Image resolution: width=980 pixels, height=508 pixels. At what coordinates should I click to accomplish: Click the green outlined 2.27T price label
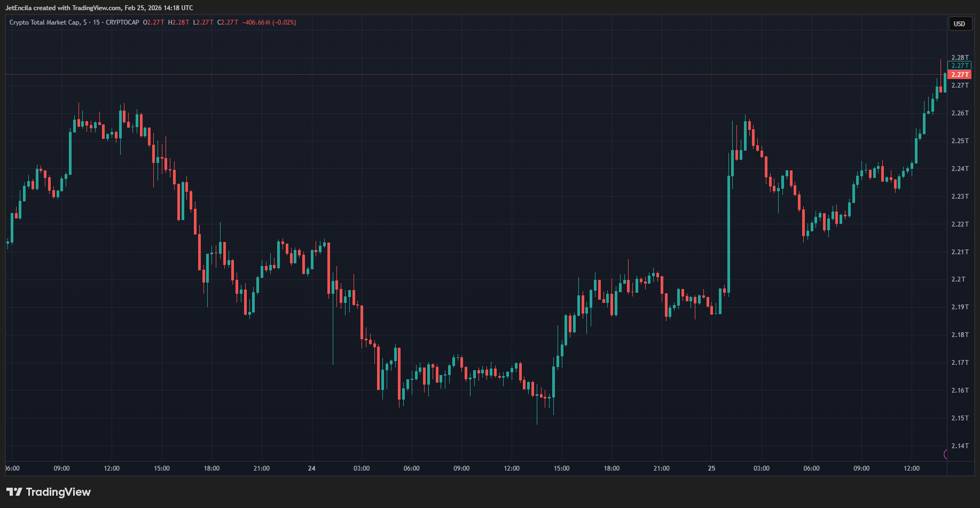click(x=959, y=66)
